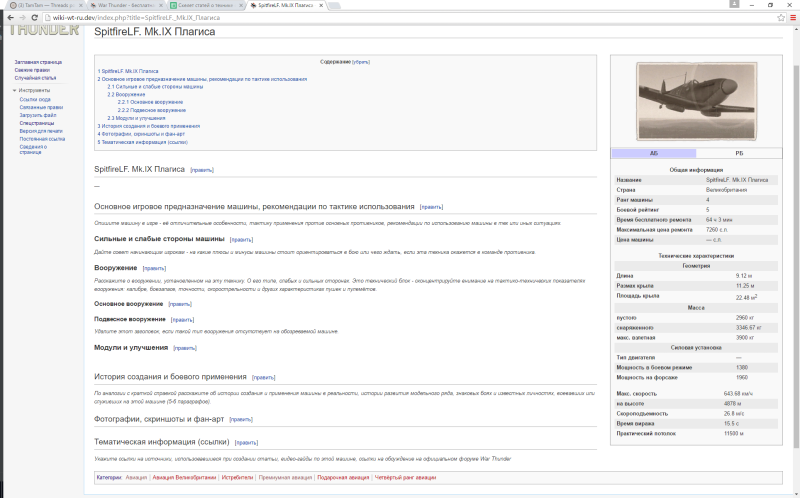Edit the 'Вооружение' section

click(154, 268)
